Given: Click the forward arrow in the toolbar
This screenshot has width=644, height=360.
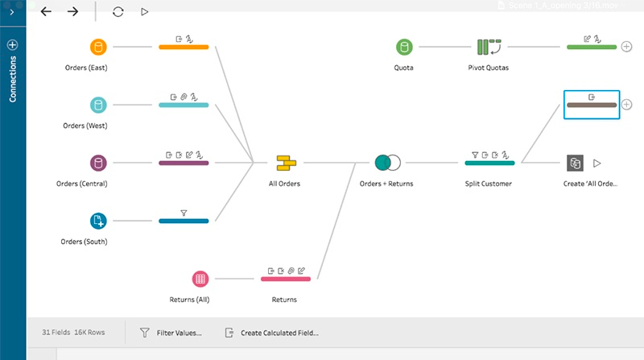Looking at the screenshot, I should 72,12.
